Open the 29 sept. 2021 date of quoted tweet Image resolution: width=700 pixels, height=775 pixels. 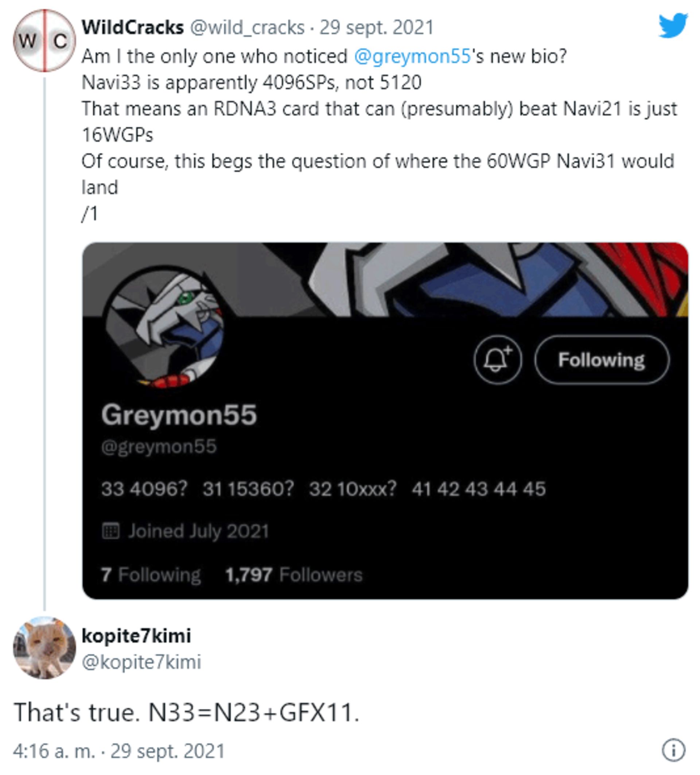point(377,27)
